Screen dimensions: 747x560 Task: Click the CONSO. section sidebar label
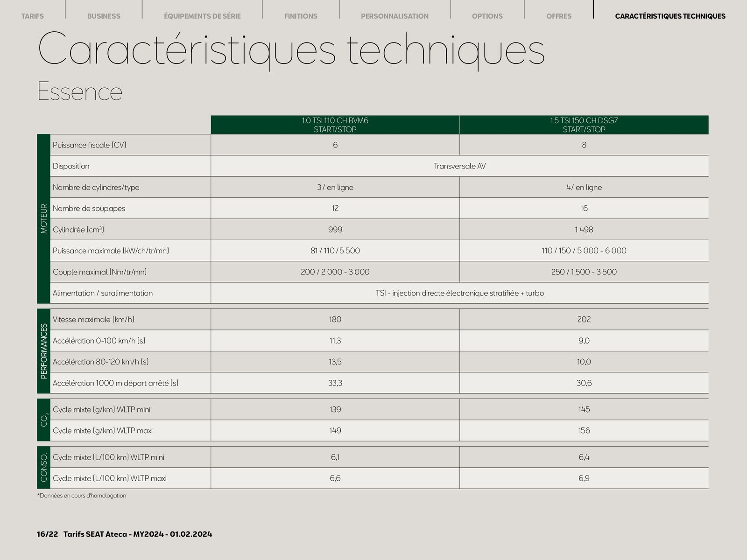tap(44, 468)
